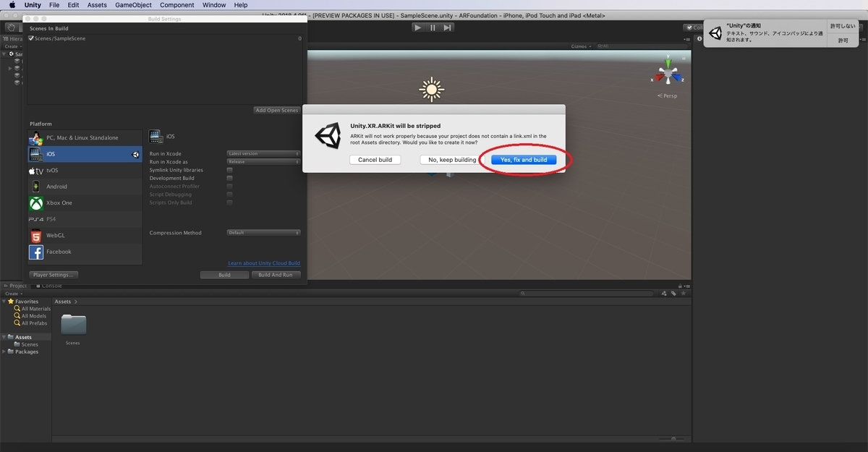Click the Unity logo in ARKit dialog
Viewport: 868px width, 452px height.
coord(328,135)
